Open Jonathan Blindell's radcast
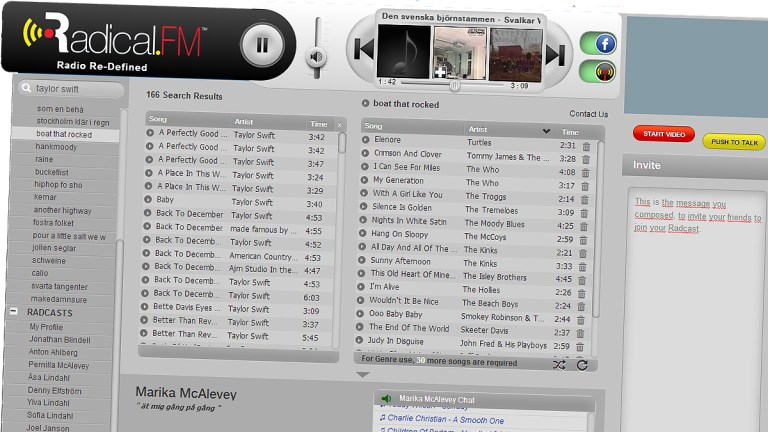Viewport: 768px width, 432px height. 59,339
